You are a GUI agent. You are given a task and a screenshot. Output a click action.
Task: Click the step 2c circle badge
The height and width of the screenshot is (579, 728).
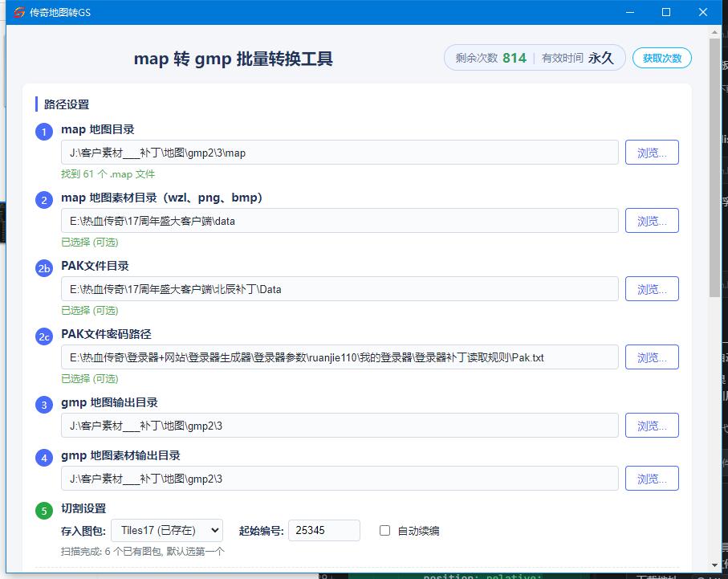point(44,336)
